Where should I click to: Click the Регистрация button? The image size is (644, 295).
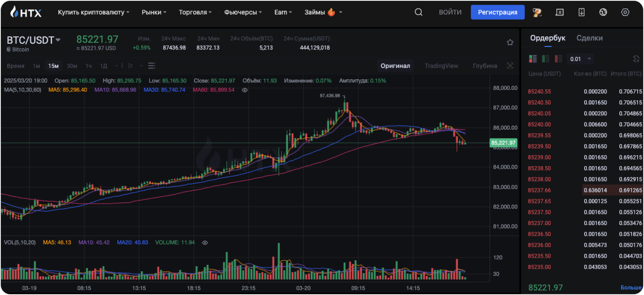[497, 12]
